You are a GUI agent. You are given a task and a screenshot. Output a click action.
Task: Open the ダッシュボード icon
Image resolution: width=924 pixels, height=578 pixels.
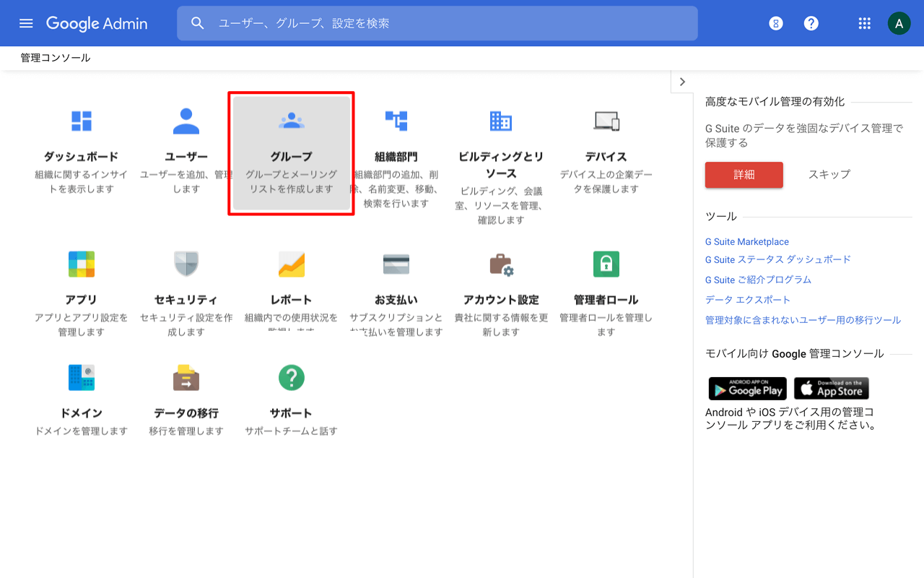82,121
